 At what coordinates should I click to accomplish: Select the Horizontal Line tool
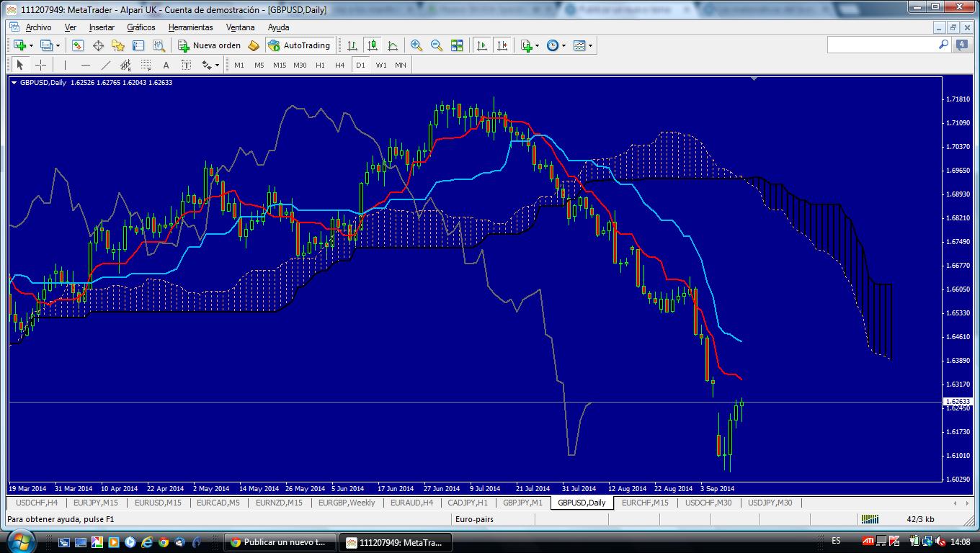click(85, 65)
